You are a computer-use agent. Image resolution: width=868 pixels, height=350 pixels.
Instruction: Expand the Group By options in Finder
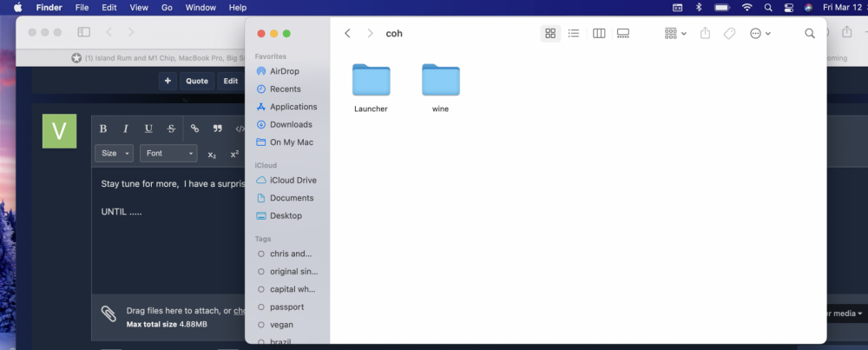click(x=675, y=33)
